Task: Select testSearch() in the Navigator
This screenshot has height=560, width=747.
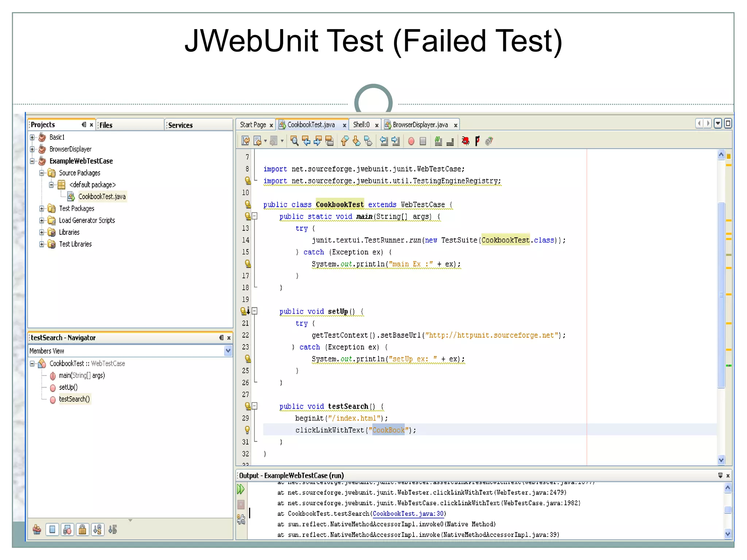Action: pos(74,399)
